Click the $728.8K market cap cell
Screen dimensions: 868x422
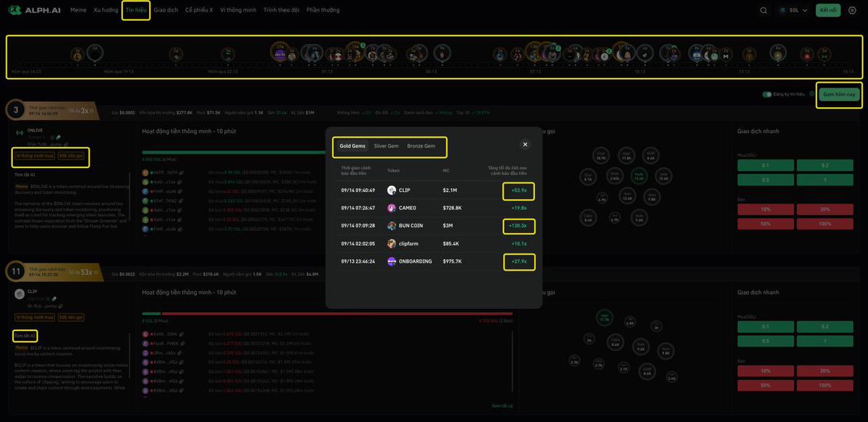[x=454, y=208]
